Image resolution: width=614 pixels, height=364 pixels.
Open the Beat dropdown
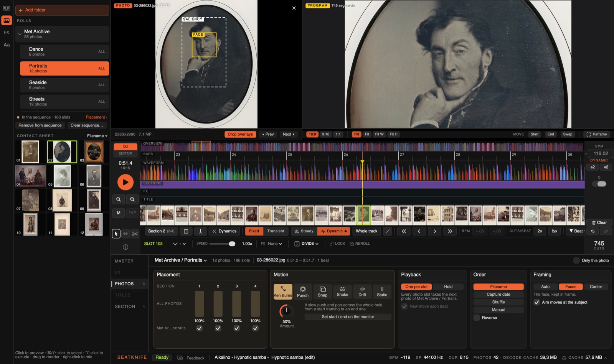(x=576, y=231)
